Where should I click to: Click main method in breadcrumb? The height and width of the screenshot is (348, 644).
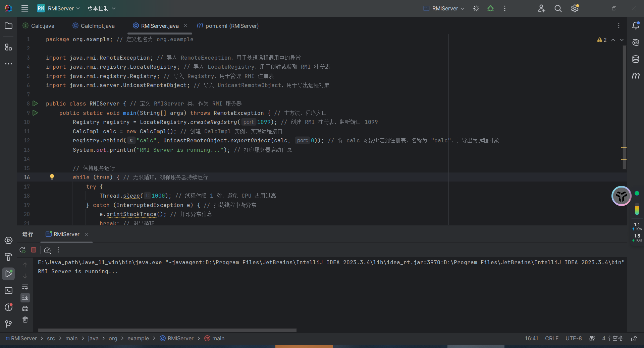pos(215,338)
